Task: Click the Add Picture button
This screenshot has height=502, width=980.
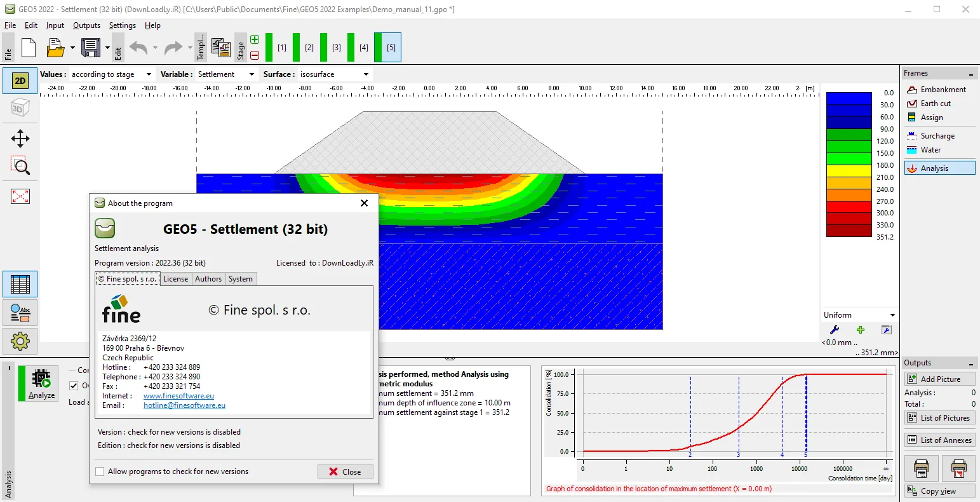Action: point(940,379)
